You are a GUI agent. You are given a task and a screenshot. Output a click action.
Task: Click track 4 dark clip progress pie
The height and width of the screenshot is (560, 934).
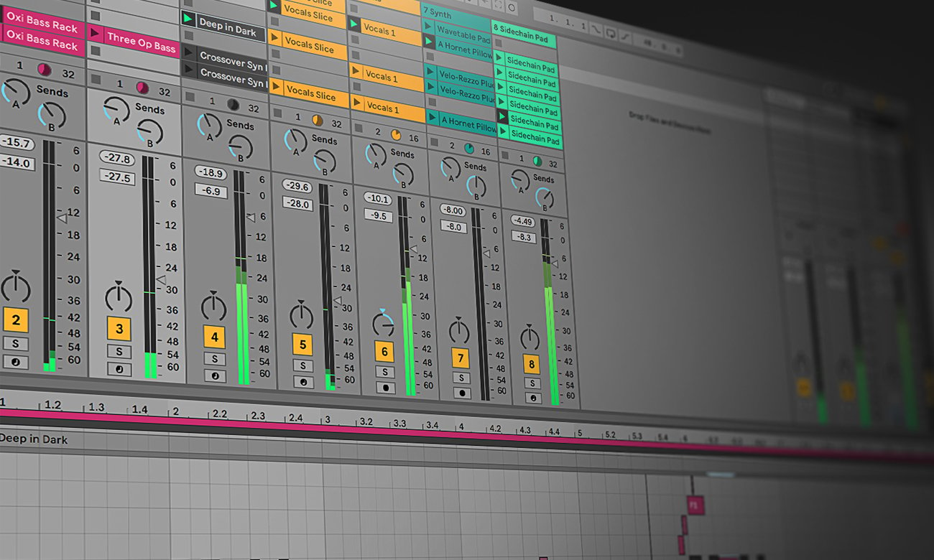[x=233, y=105]
